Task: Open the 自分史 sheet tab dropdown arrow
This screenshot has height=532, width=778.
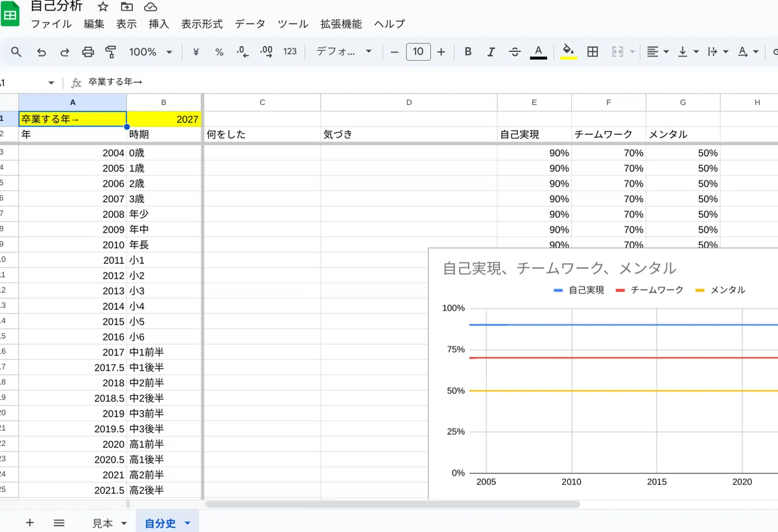Action: point(188,523)
